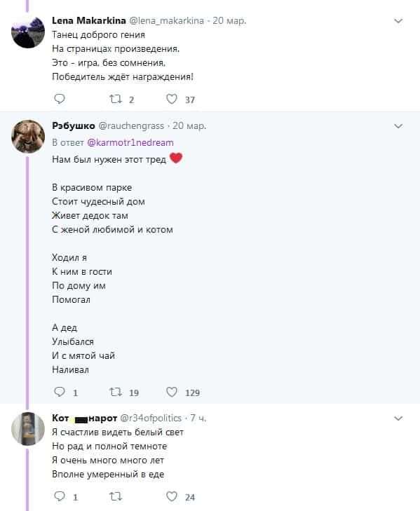
Task: Open the chevron menu on Рэбушко's tweet
Action: pos(398,126)
